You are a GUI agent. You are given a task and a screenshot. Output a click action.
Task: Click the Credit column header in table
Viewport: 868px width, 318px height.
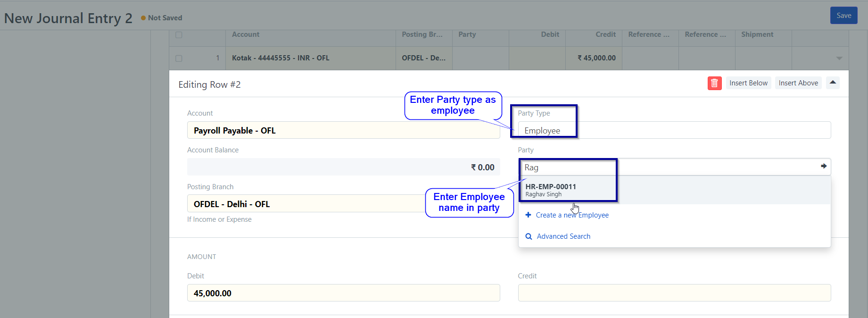(605, 34)
